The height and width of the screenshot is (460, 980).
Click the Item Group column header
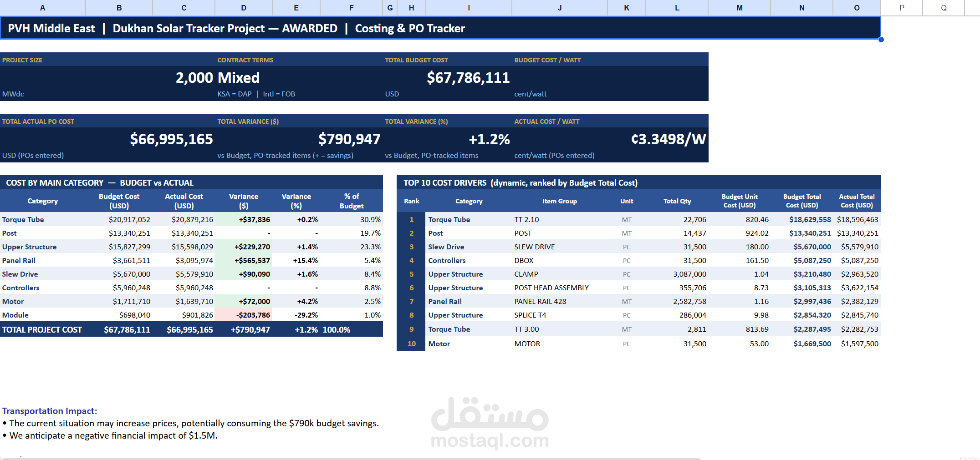[560, 201]
